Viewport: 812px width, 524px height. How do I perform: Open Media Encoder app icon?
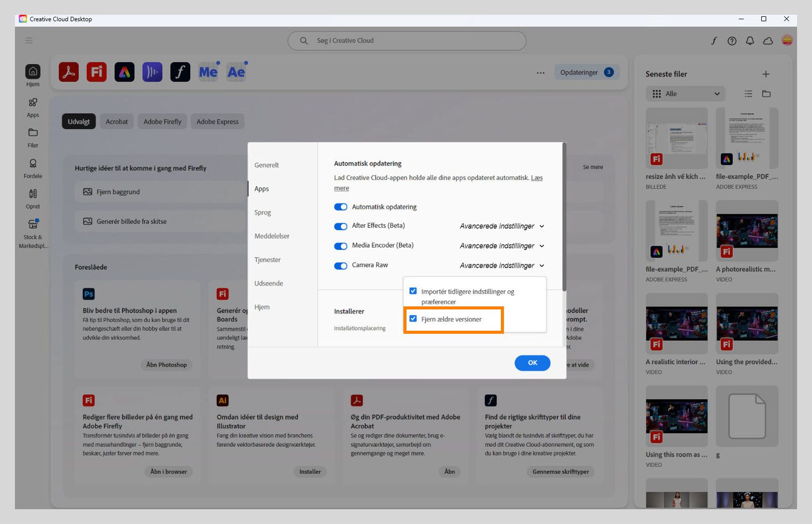[x=208, y=72]
